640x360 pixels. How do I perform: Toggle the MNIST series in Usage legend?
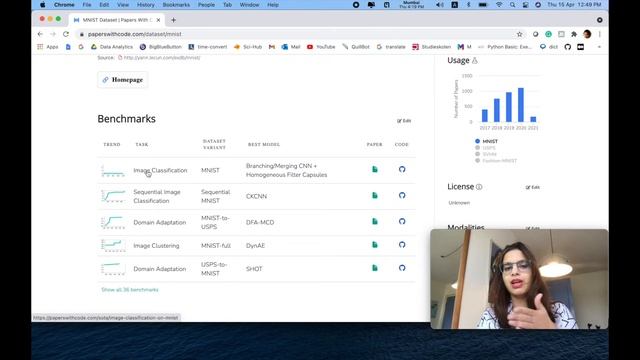point(487,141)
